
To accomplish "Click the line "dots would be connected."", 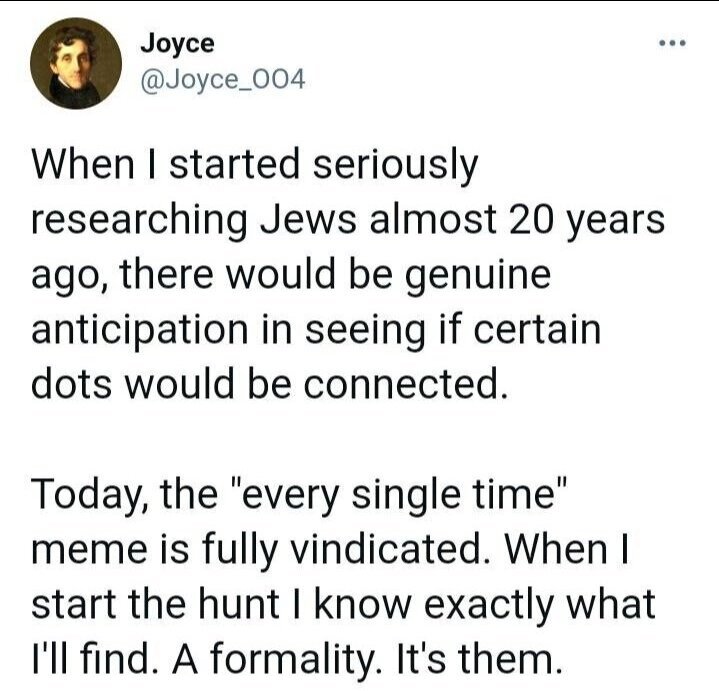I will (x=270, y=384).
